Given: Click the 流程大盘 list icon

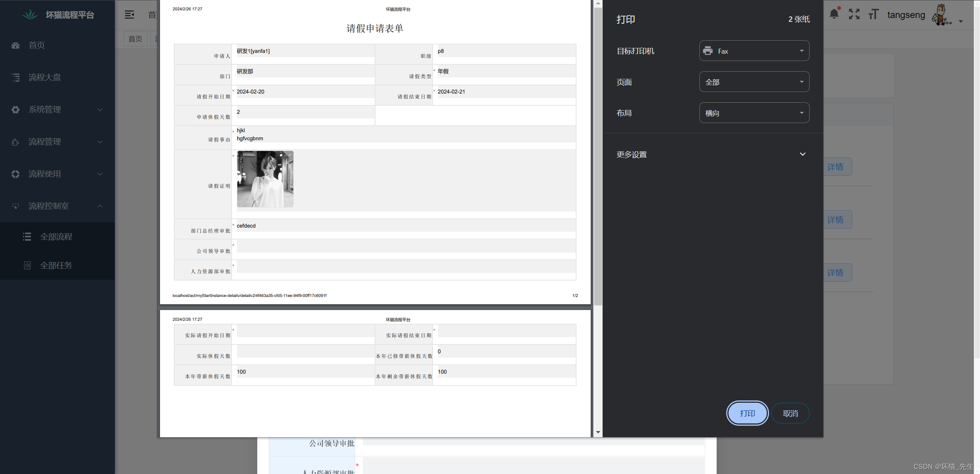Looking at the screenshot, I should click(15, 77).
